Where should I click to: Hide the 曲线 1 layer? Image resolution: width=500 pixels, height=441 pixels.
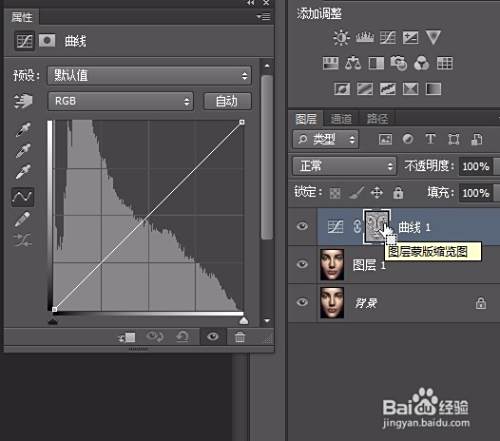[x=302, y=227]
